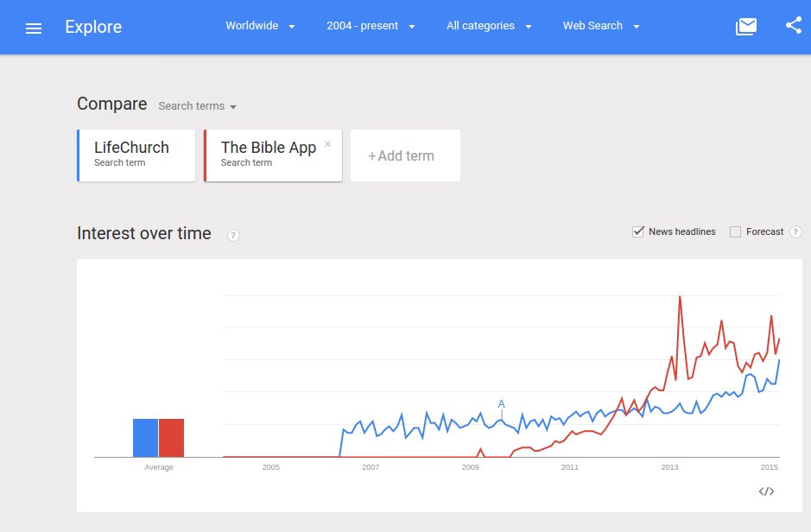Click the embed code icon below chart
The width and height of the screenshot is (811, 532).
(x=766, y=491)
